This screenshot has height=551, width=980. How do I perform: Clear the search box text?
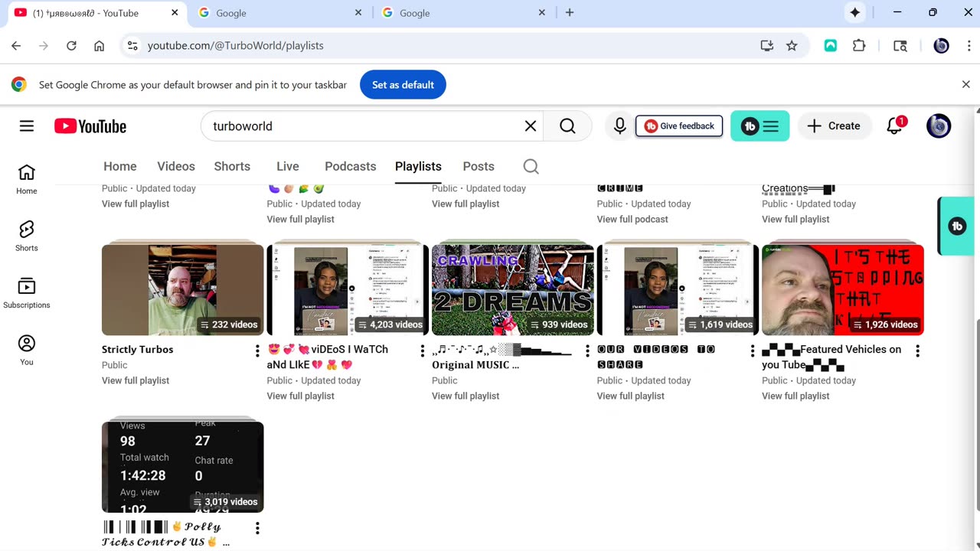530,126
